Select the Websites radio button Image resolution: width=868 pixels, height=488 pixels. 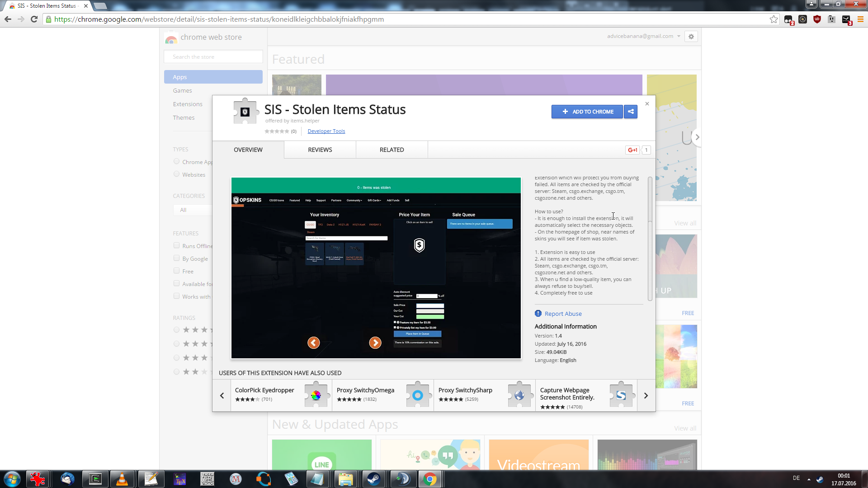pyautogui.click(x=177, y=174)
